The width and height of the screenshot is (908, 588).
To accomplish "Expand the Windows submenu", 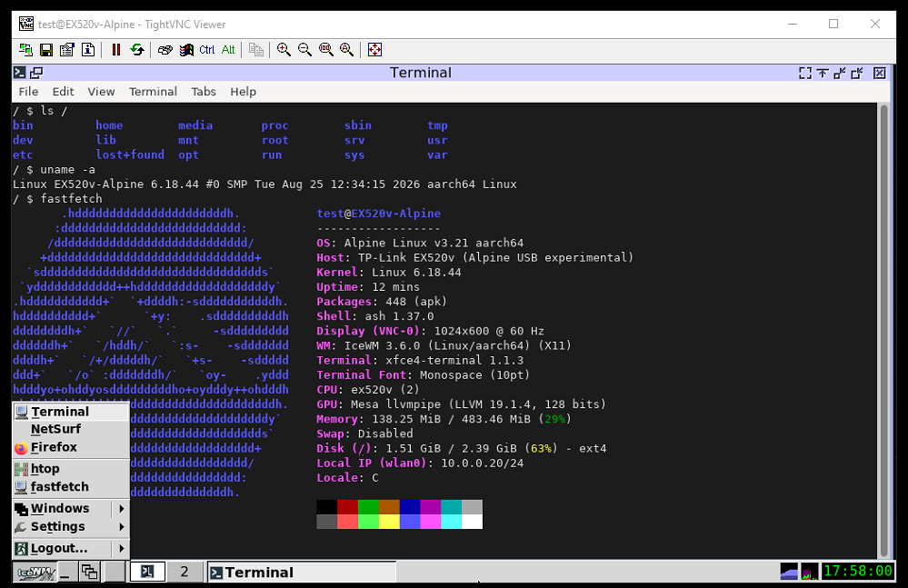I will tap(71, 508).
